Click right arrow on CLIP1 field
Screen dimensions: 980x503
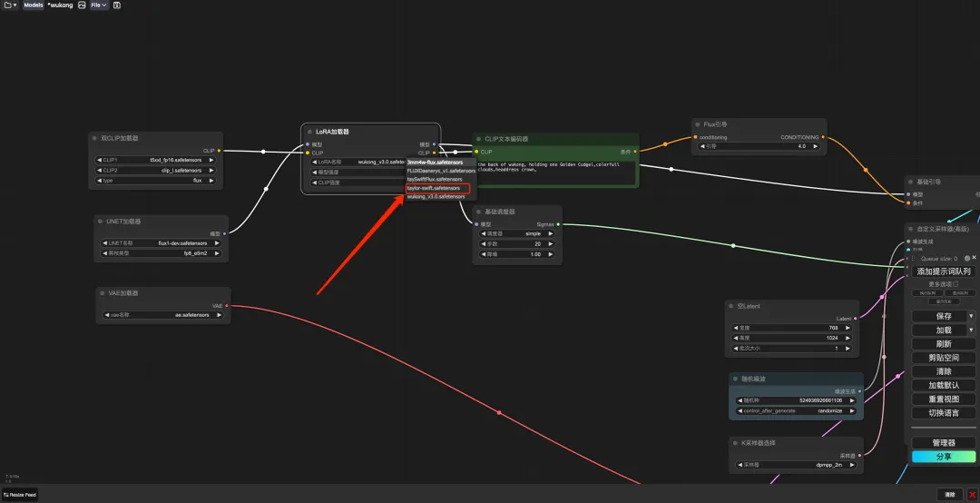(212, 160)
